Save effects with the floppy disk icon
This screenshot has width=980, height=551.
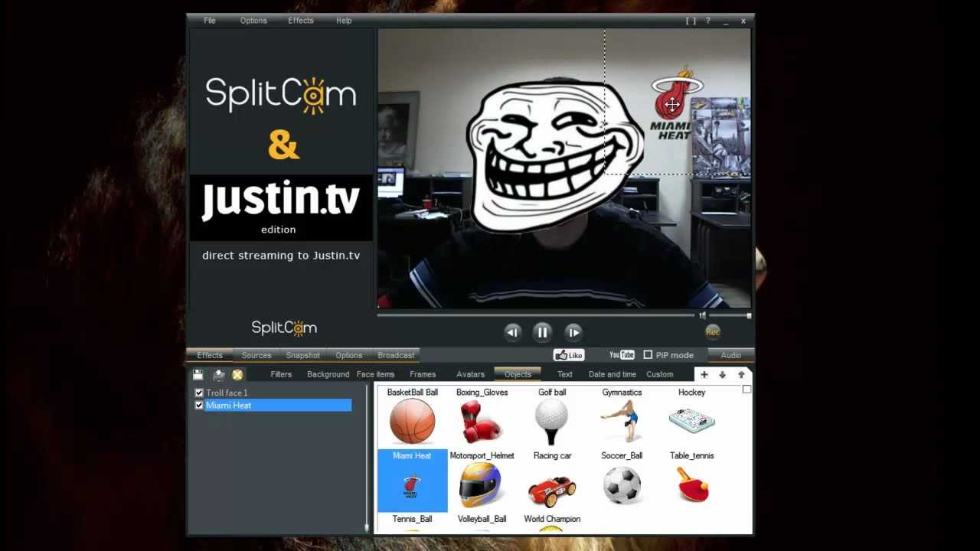[x=198, y=374]
